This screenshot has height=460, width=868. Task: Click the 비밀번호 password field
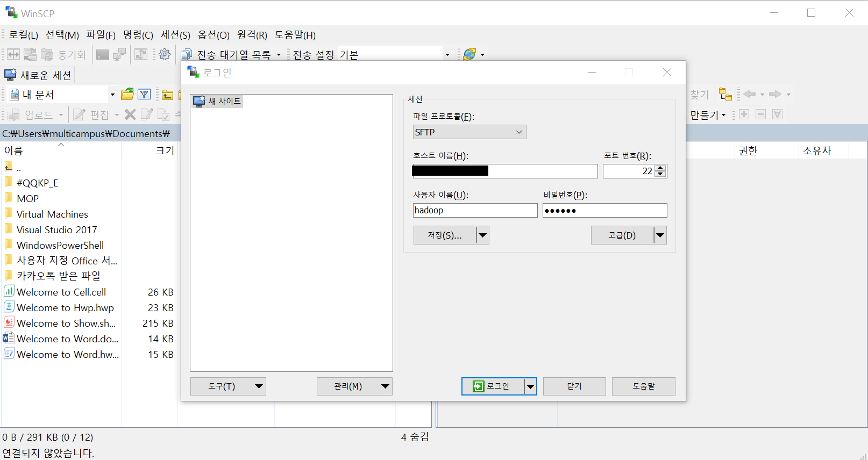pyautogui.click(x=605, y=210)
